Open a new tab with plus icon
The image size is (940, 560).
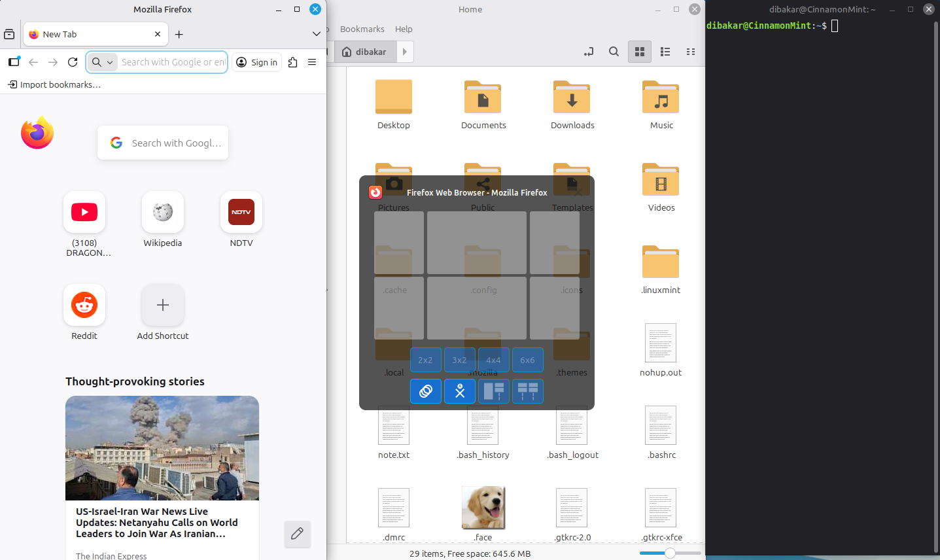coord(179,34)
